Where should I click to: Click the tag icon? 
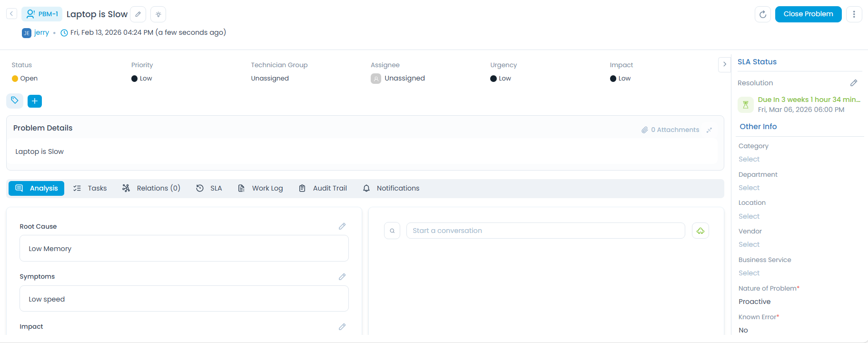(x=15, y=101)
